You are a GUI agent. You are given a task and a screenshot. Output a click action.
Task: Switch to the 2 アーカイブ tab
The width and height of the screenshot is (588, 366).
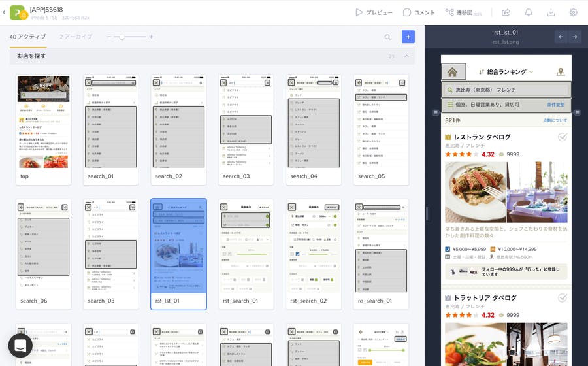point(76,37)
